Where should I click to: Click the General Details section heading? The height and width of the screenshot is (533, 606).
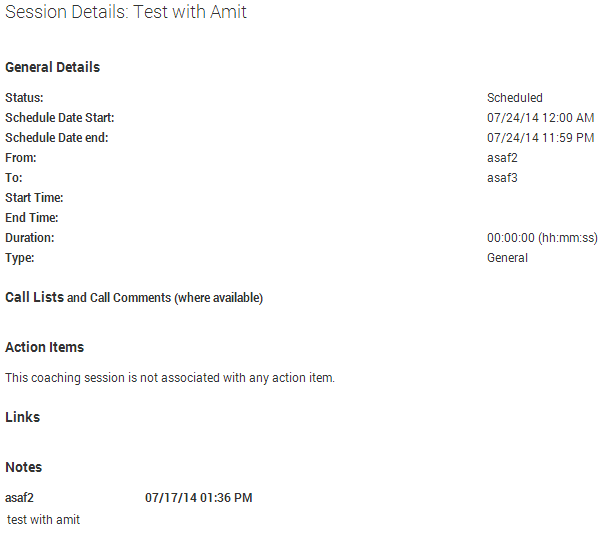[x=52, y=68]
